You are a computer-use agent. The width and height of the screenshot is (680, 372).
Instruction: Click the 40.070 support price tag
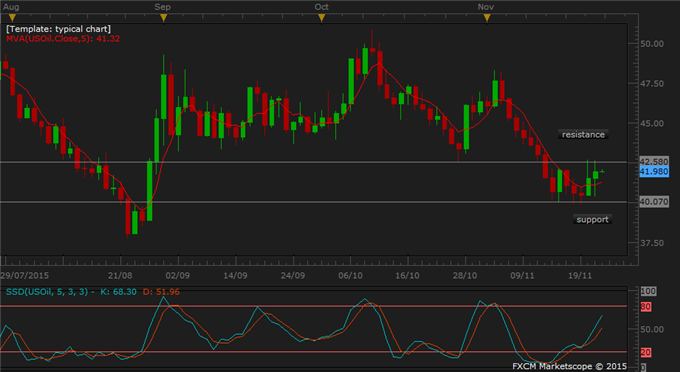(x=654, y=202)
